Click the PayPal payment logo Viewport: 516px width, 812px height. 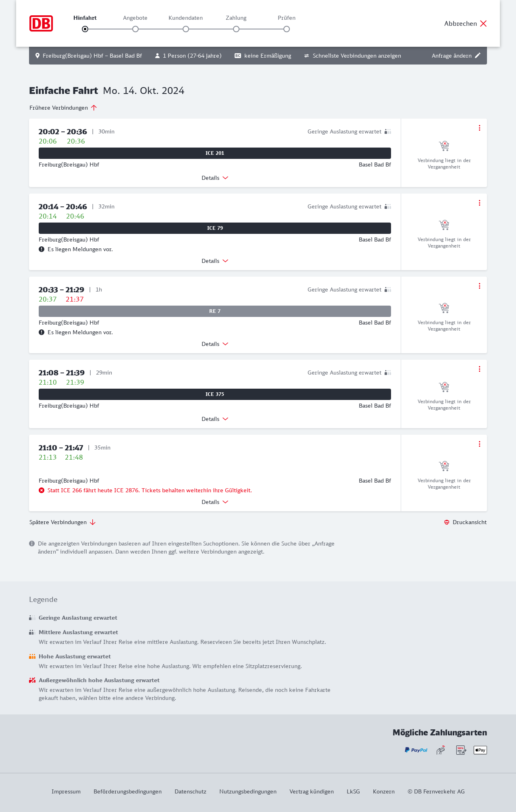click(x=416, y=750)
